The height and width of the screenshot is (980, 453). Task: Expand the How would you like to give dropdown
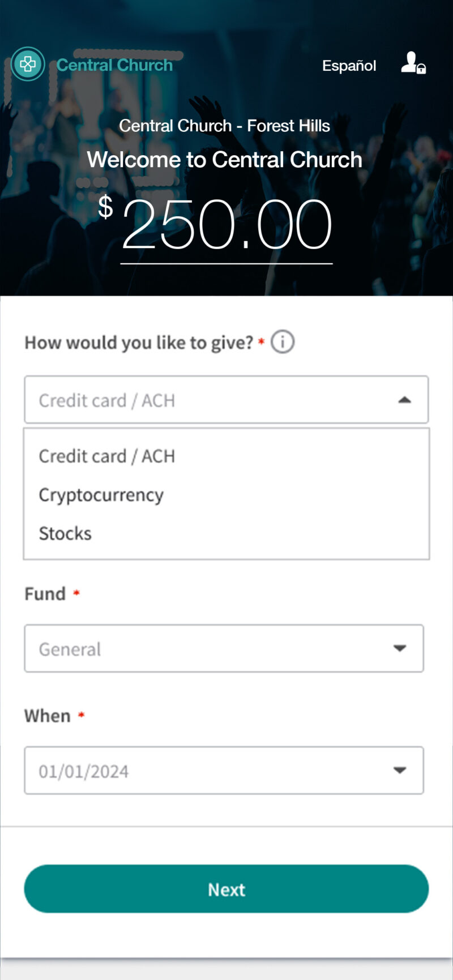[x=226, y=400]
